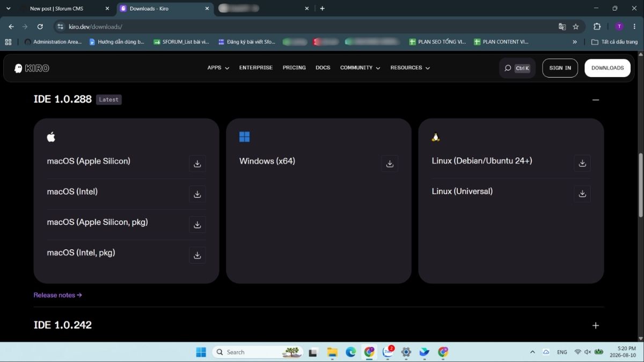Screen dimensions: 644x362
Task: Show hidden system tray icons
Action: tap(532, 352)
